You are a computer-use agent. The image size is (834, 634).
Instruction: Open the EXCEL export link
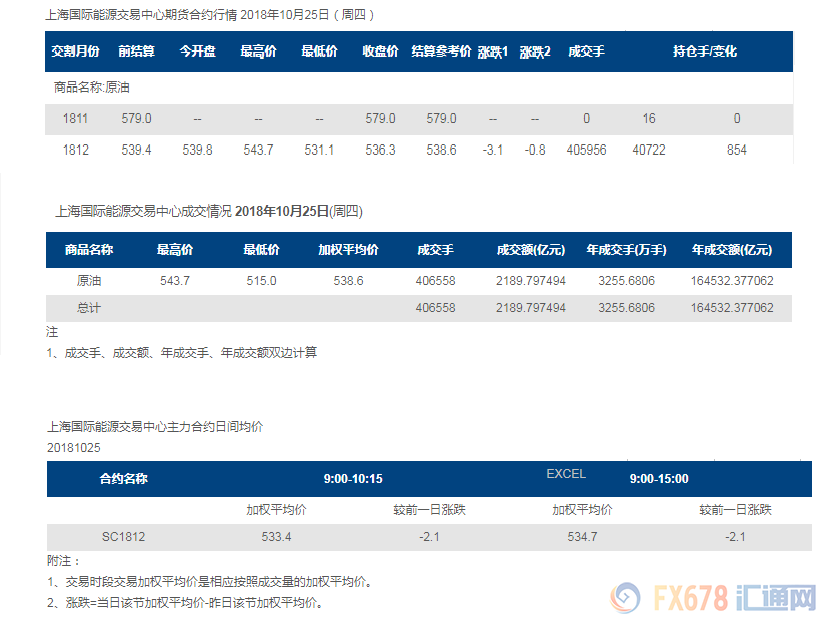pyautogui.click(x=565, y=475)
